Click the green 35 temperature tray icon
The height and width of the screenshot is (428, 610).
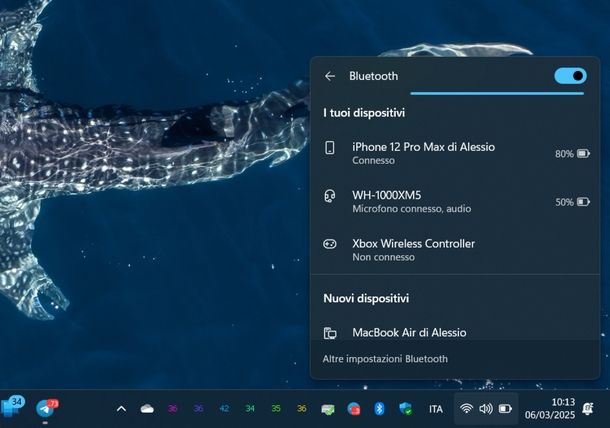276,409
